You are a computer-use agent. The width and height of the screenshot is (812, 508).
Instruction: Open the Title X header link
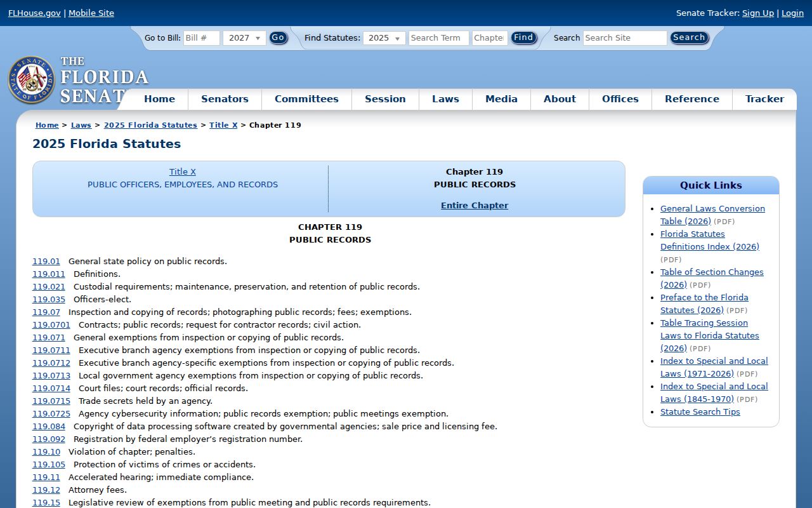tap(183, 172)
